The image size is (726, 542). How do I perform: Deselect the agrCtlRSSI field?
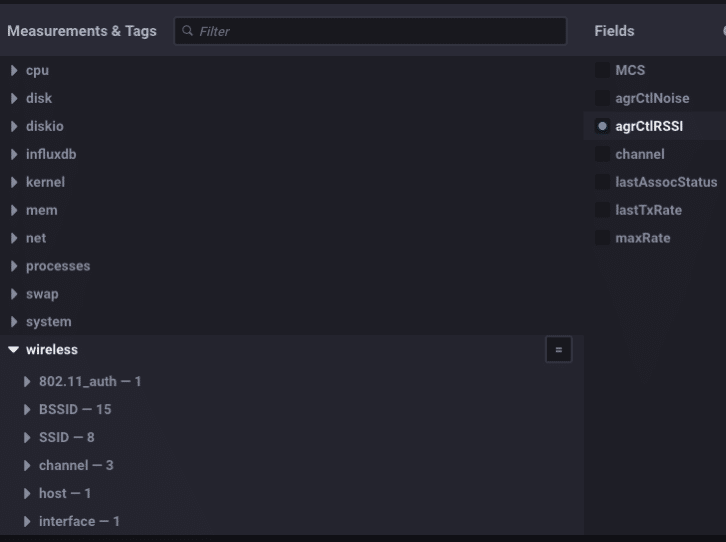point(602,126)
